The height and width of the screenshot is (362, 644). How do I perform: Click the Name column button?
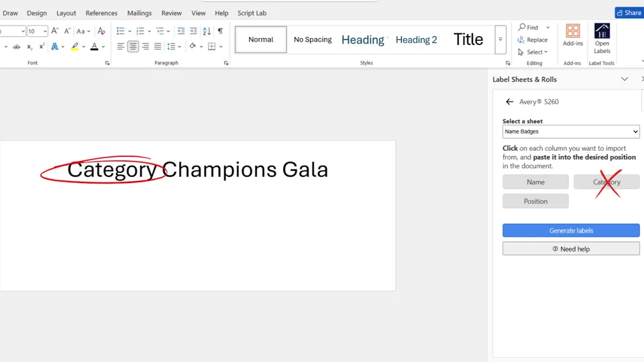click(x=535, y=182)
